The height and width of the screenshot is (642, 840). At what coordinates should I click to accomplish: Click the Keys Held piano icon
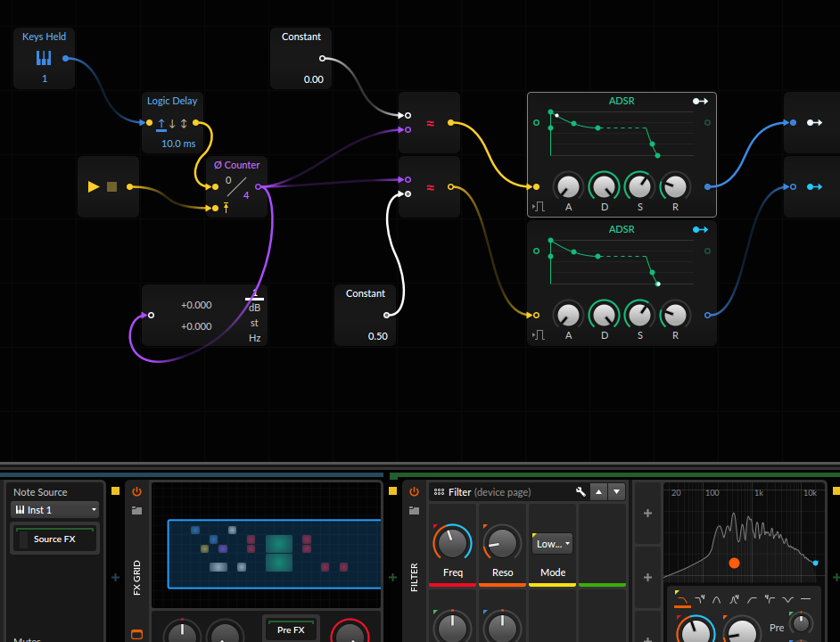click(x=44, y=58)
